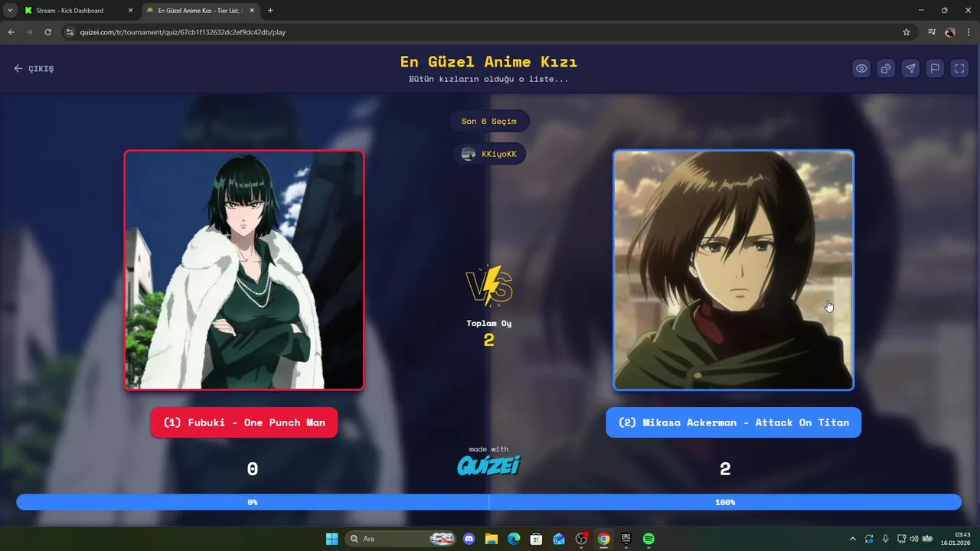This screenshot has width=980, height=551.
Task: Toggle the eye visibility icon in quiz header
Action: coord(861,68)
